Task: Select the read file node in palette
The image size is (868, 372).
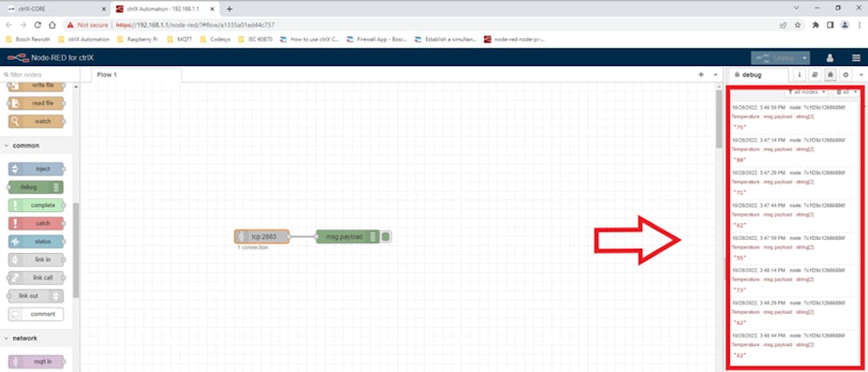Action: tap(36, 103)
